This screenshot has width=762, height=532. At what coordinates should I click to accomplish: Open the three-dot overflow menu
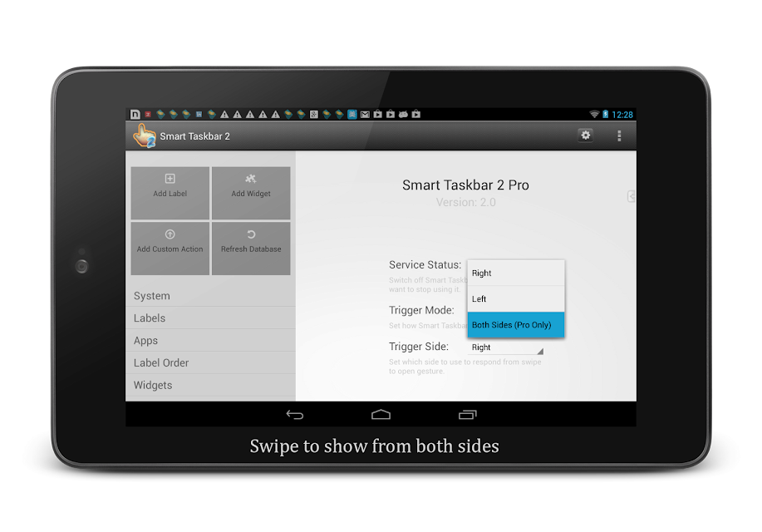[619, 135]
